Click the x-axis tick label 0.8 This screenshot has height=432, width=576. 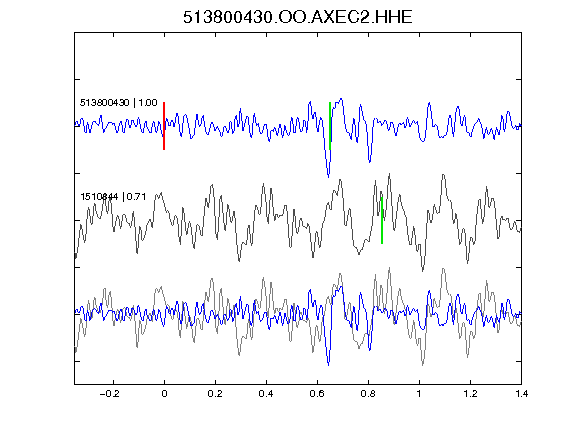tap(368, 394)
